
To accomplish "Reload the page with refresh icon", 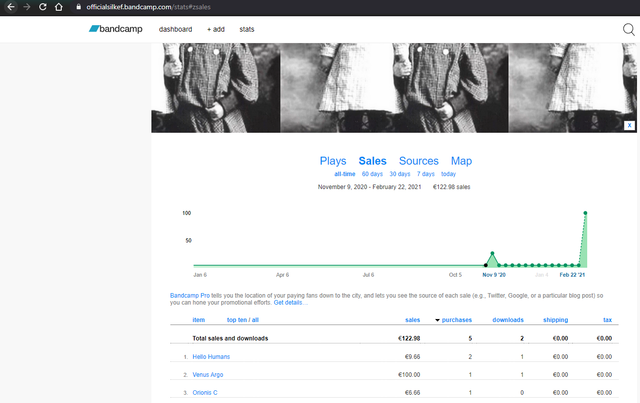I will (42, 7).
